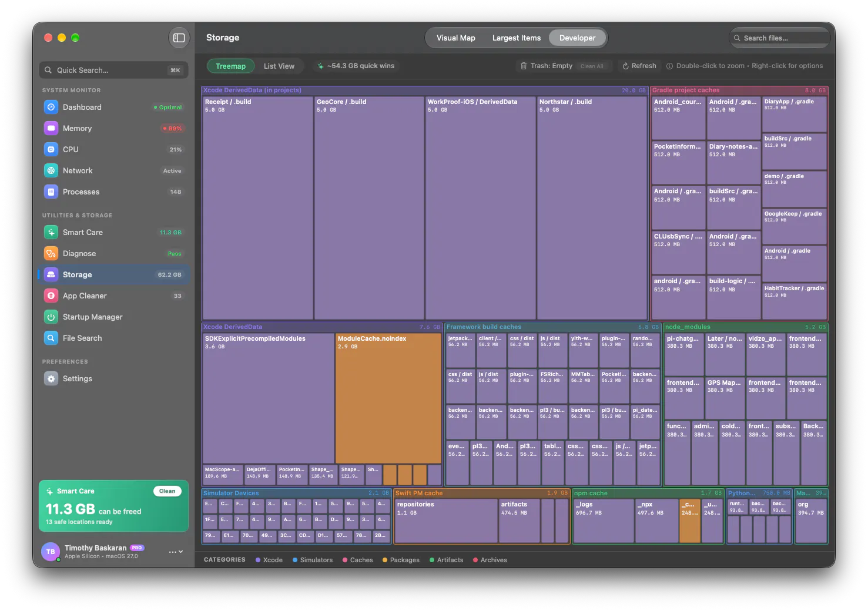
Task: Click the Quick Search field
Action: coord(114,70)
